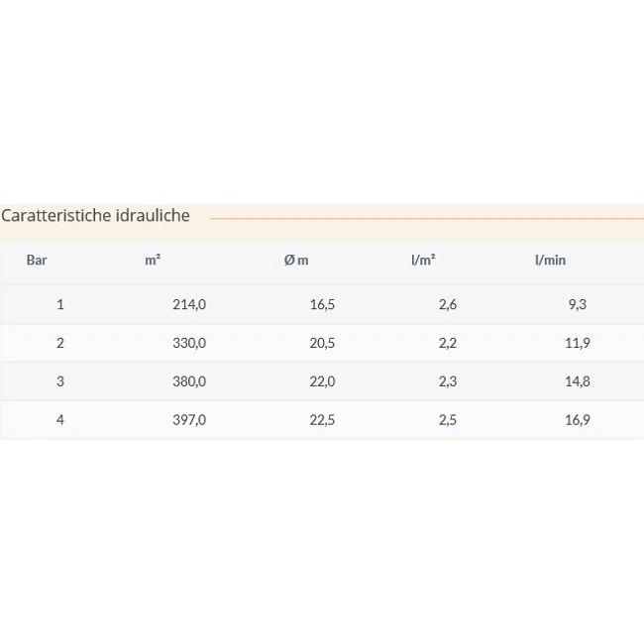Select the m² column header
Screen dimensions: 644x644
tap(153, 260)
